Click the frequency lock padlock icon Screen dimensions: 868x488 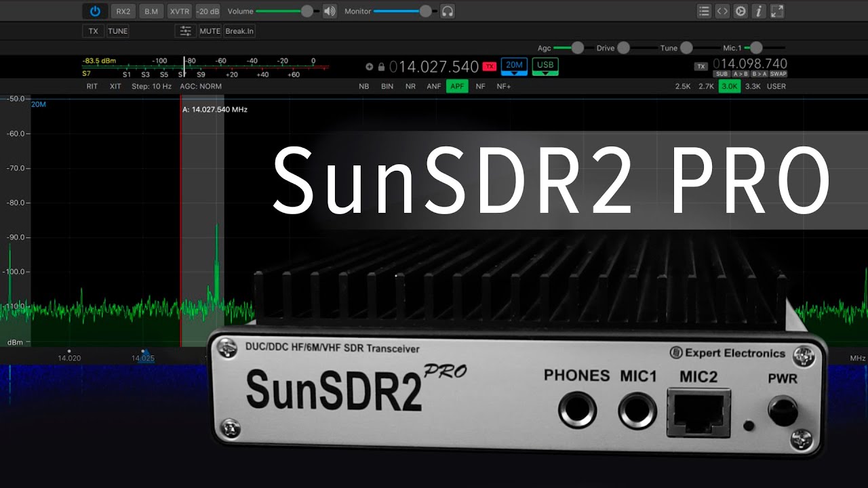coord(381,67)
